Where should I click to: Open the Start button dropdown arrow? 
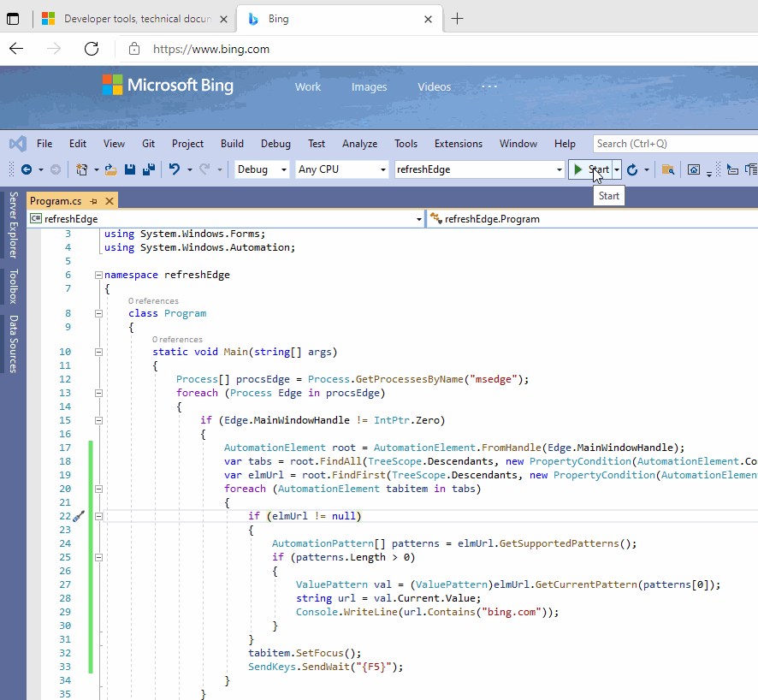coord(617,169)
